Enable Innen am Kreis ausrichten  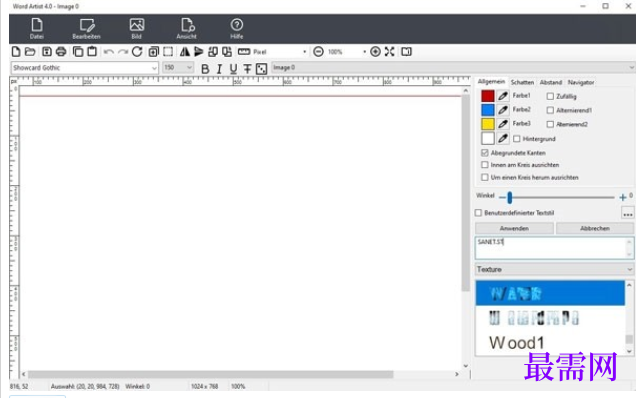coord(485,165)
